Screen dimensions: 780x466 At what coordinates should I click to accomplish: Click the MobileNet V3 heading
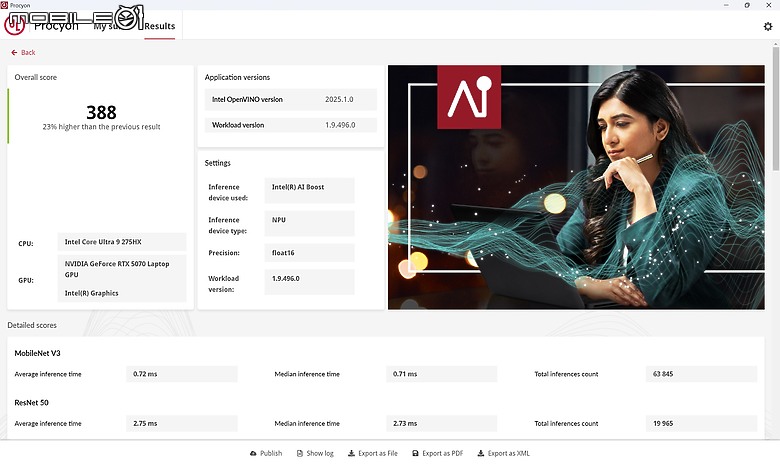(x=37, y=353)
